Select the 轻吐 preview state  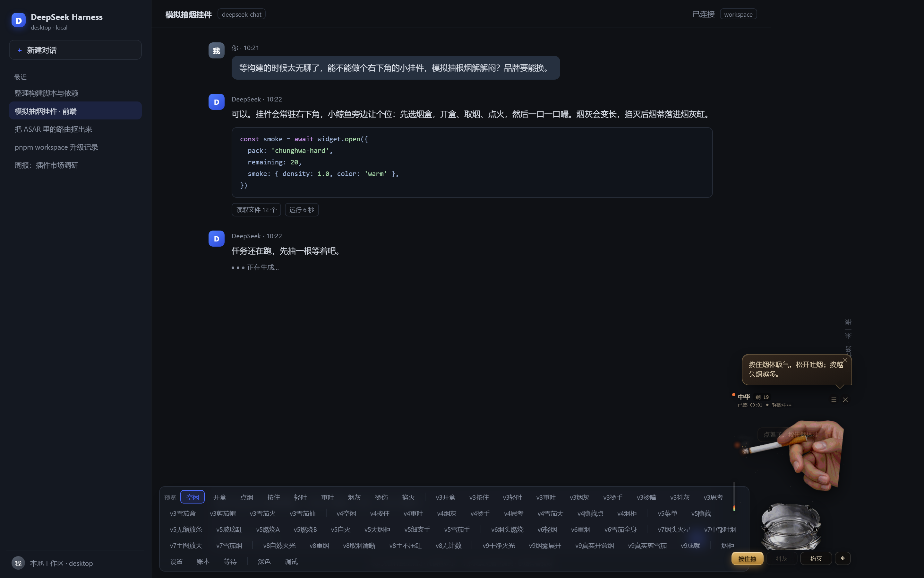pyautogui.click(x=301, y=497)
